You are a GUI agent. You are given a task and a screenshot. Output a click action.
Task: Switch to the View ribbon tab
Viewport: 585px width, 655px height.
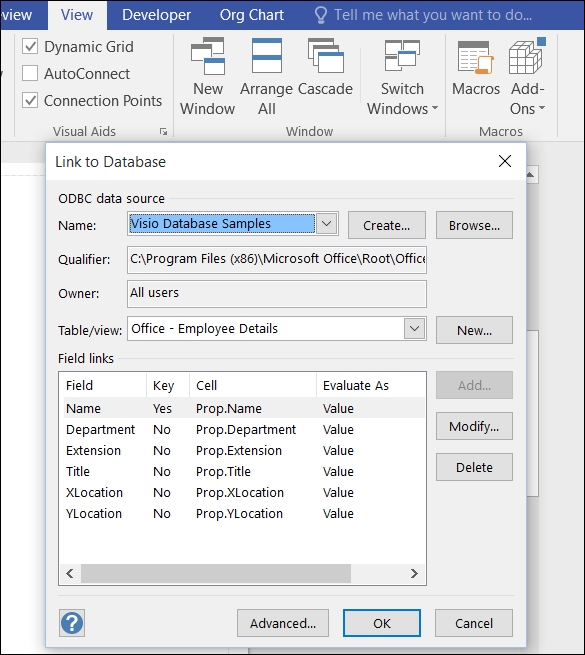(x=77, y=15)
